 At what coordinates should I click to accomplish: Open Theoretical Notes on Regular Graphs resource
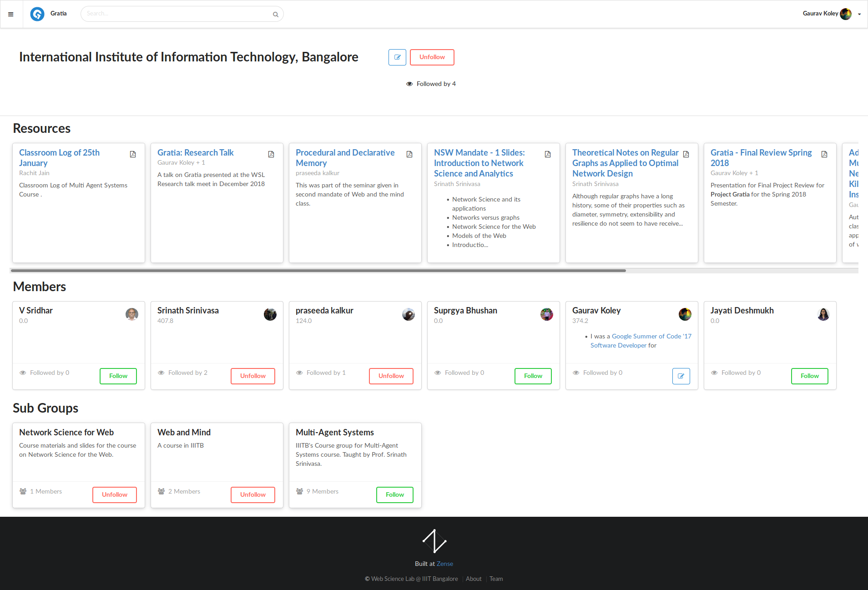pos(626,163)
